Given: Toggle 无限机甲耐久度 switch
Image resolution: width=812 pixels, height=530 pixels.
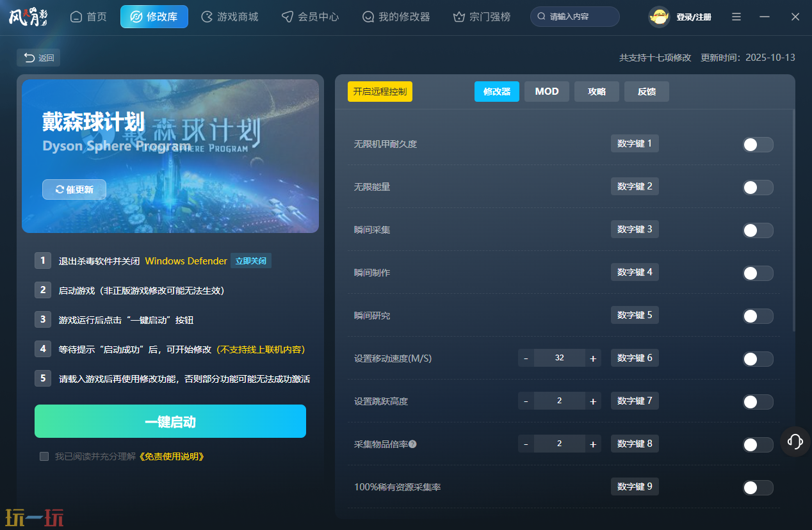Looking at the screenshot, I should click(758, 145).
